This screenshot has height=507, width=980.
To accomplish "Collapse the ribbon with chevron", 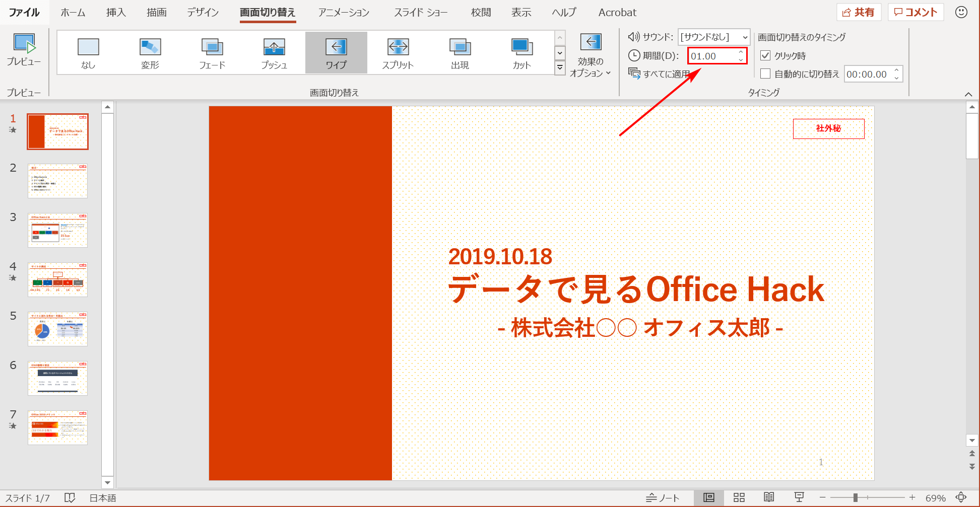I will point(968,94).
